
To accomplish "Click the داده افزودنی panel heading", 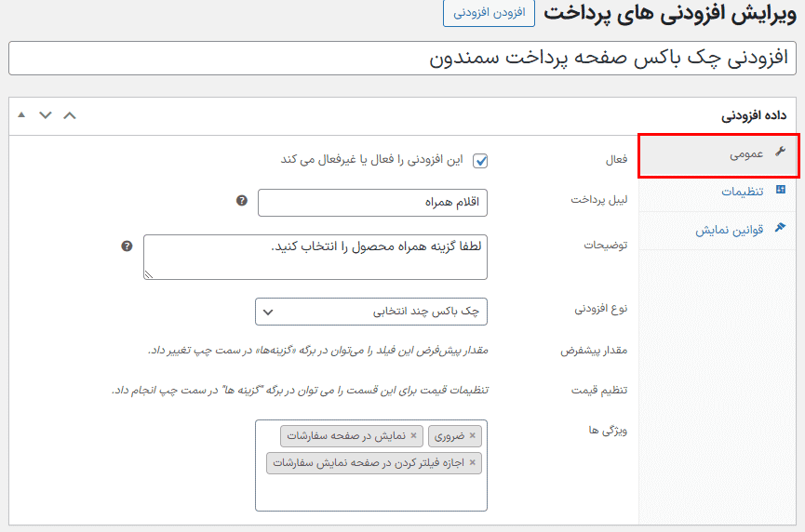I will tap(754, 115).
